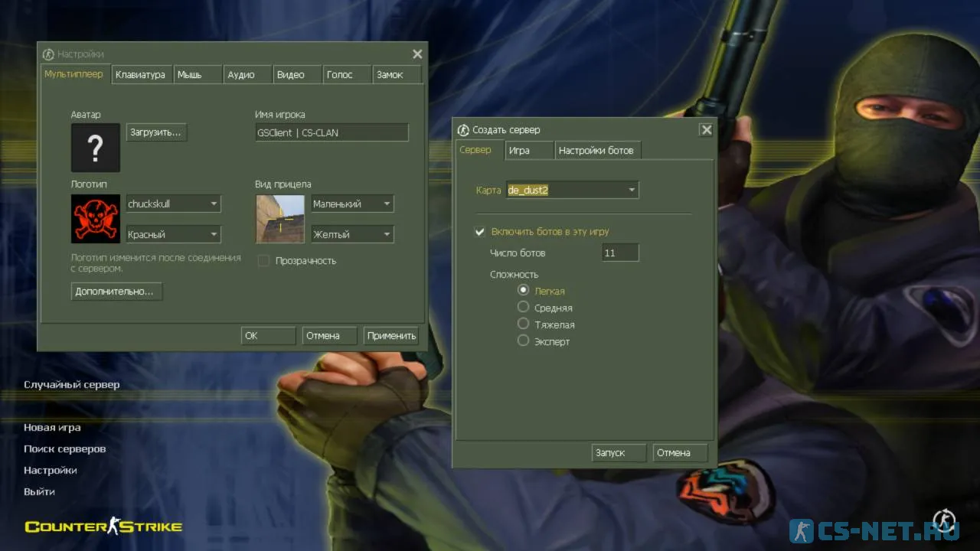Switch to the Аудио tab
The height and width of the screenshot is (551, 980).
point(248,74)
